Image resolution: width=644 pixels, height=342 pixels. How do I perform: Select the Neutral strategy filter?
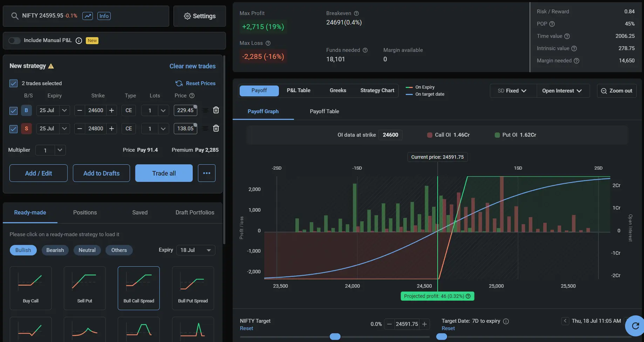pyautogui.click(x=87, y=250)
